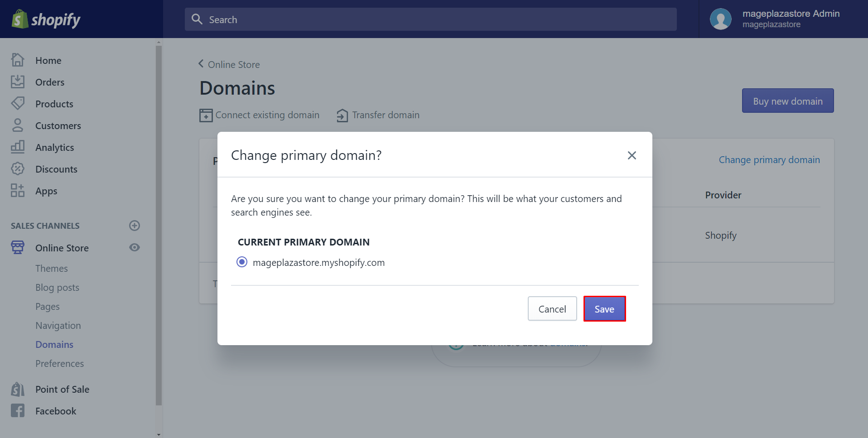Image resolution: width=868 pixels, height=438 pixels.
Task: Open the Discounts badge icon
Action: [18, 168]
